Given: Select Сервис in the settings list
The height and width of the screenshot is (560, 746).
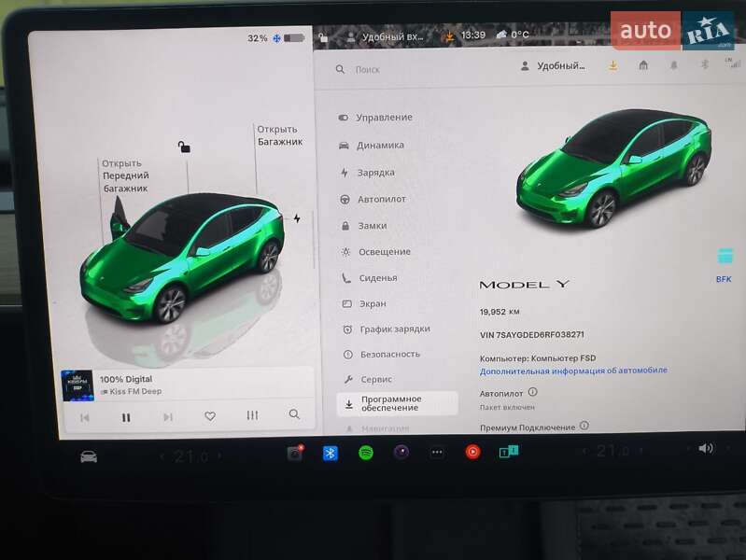Looking at the screenshot, I should [x=369, y=379].
